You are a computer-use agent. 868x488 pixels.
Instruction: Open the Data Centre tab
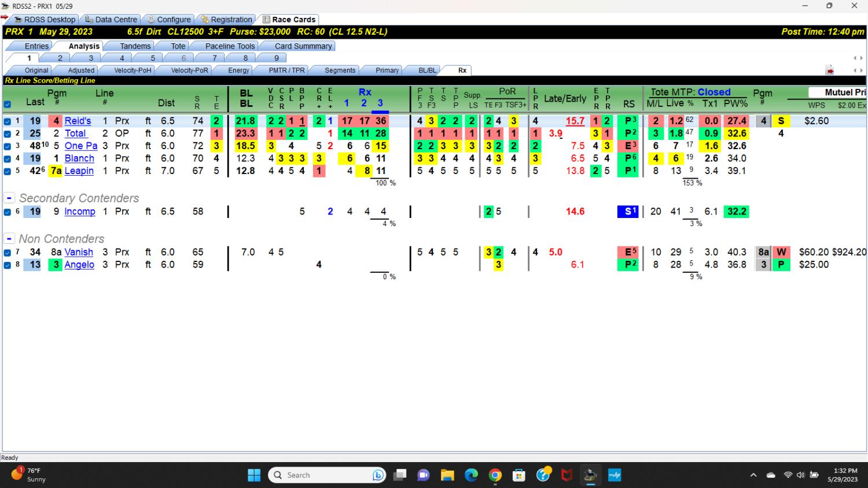tap(111, 20)
